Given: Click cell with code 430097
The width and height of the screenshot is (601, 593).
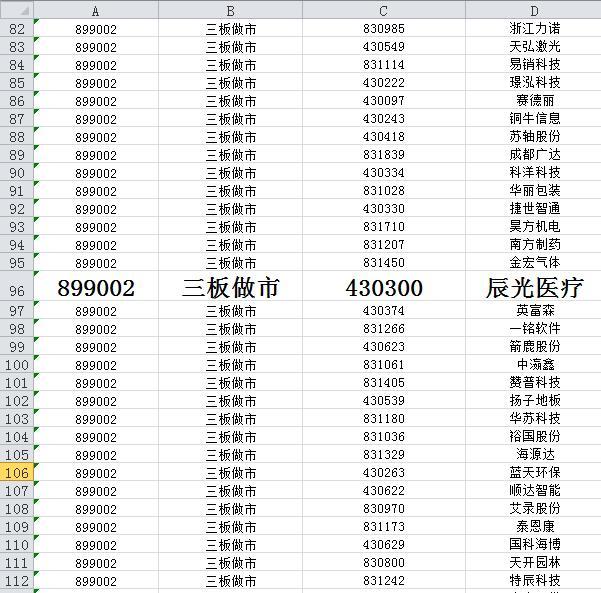Looking at the screenshot, I should click(x=384, y=100).
